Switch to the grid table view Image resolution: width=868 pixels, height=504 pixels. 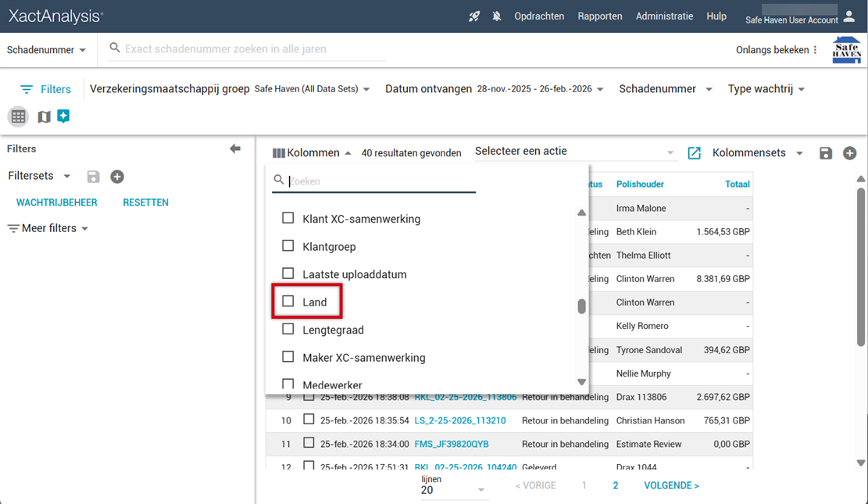[19, 116]
